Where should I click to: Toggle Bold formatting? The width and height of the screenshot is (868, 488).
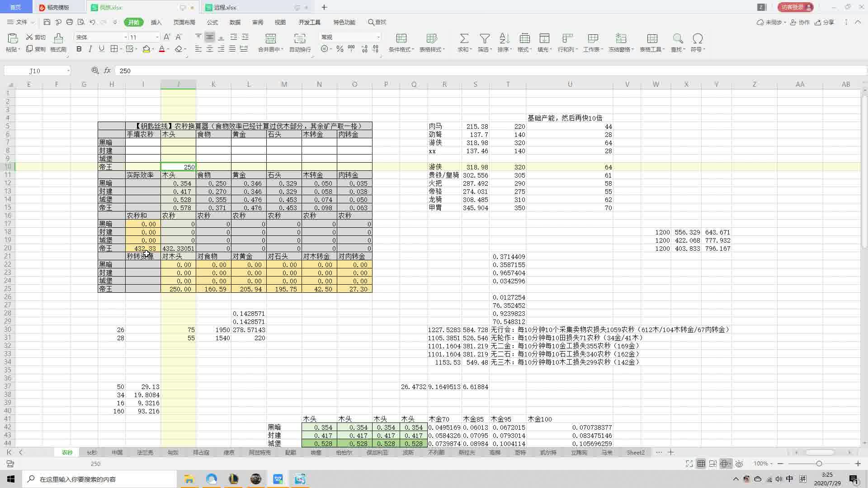pyautogui.click(x=79, y=49)
